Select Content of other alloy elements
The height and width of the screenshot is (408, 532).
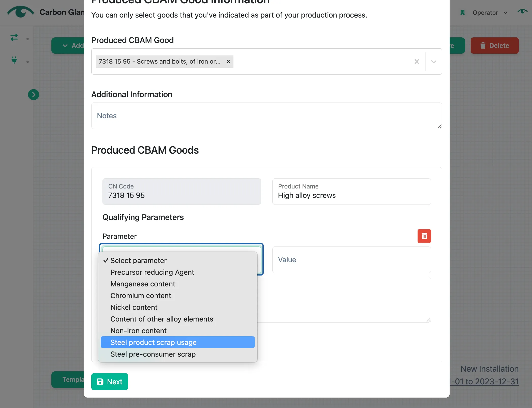point(178,319)
